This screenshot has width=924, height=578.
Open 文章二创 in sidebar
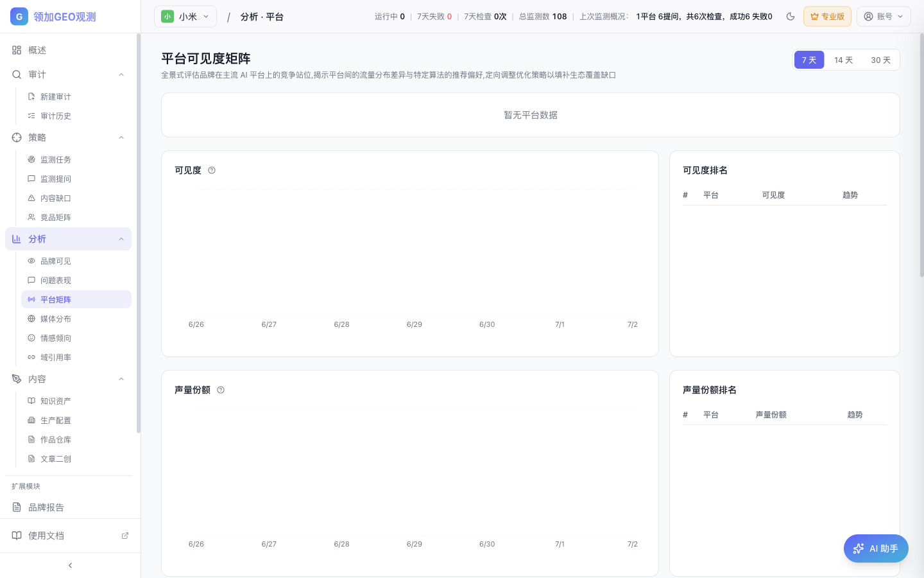pyautogui.click(x=76, y=459)
